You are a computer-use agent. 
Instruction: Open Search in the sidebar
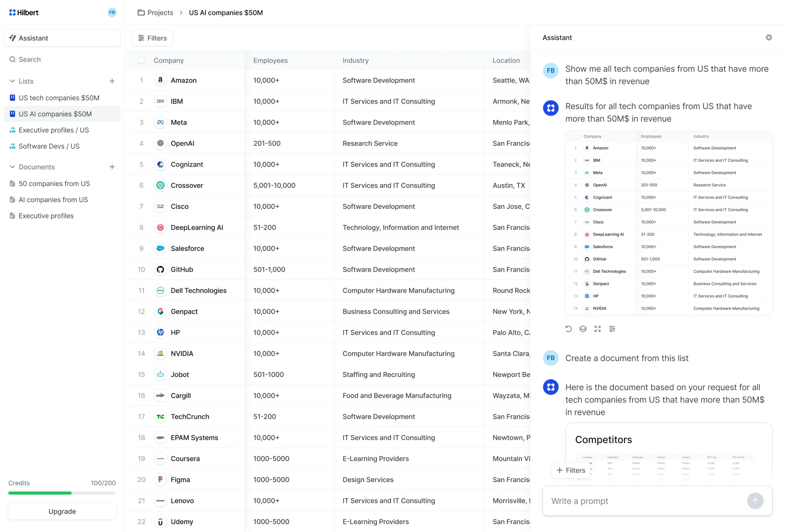tap(62, 59)
